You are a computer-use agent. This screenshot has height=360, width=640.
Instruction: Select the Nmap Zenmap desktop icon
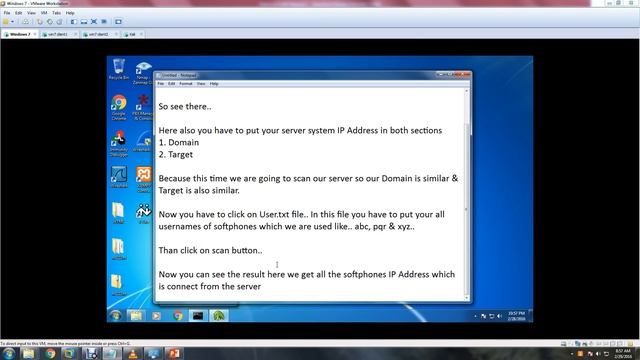(x=143, y=73)
